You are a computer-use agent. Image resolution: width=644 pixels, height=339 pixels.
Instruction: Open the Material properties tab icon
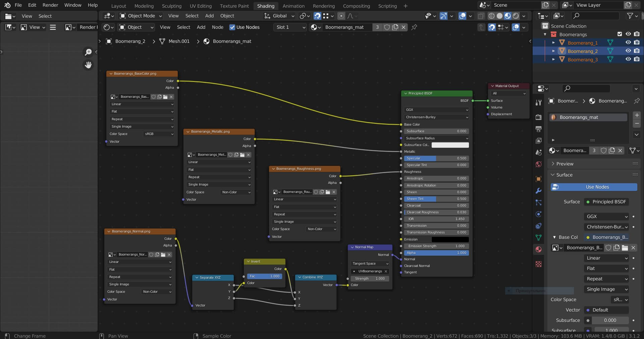point(538,249)
